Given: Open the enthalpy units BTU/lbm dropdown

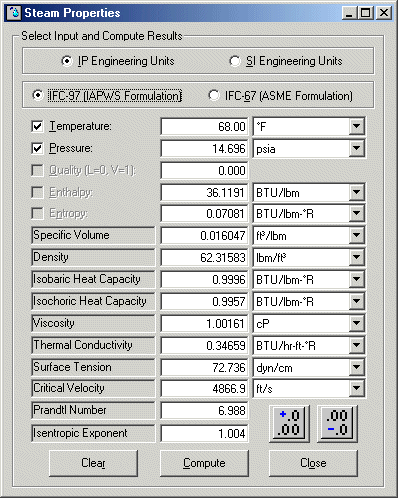Looking at the screenshot, I should pyautogui.click(x=356, y=192).
